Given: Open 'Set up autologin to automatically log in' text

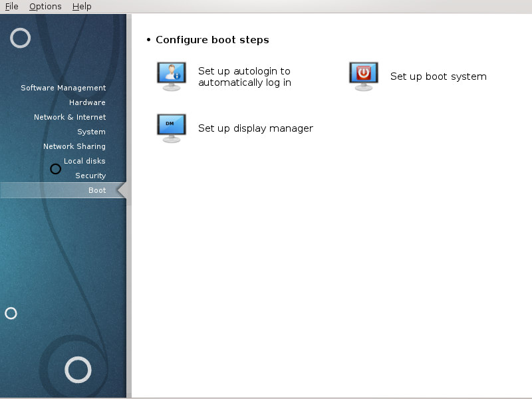Looking at the screenshot, I should click(245, 76).
